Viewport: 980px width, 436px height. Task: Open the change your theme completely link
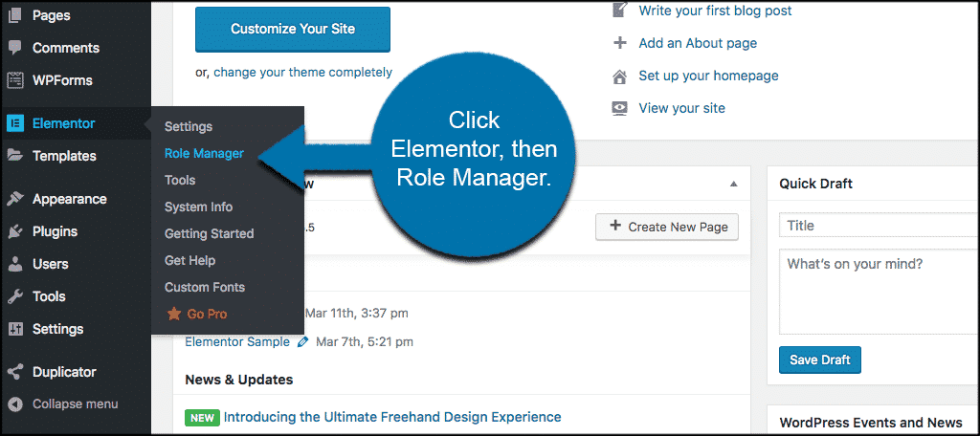[302, 72]
